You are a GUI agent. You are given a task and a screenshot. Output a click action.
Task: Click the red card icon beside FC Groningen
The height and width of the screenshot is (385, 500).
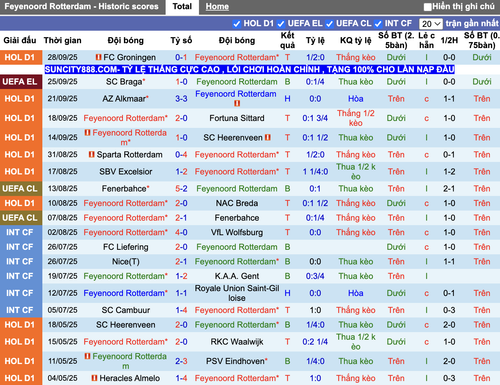pos(99,57)
